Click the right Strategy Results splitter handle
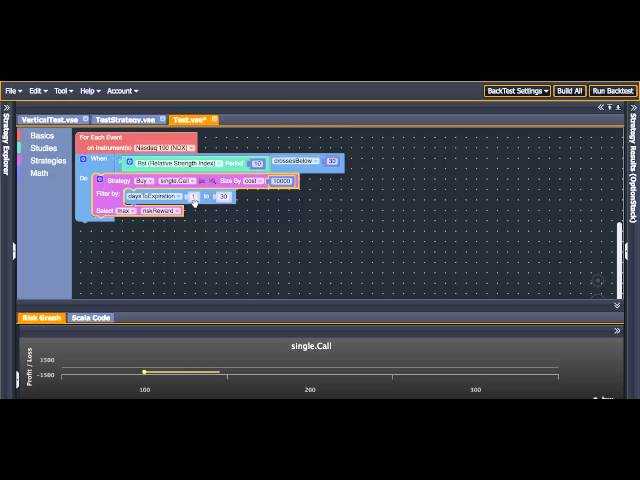 627,251
